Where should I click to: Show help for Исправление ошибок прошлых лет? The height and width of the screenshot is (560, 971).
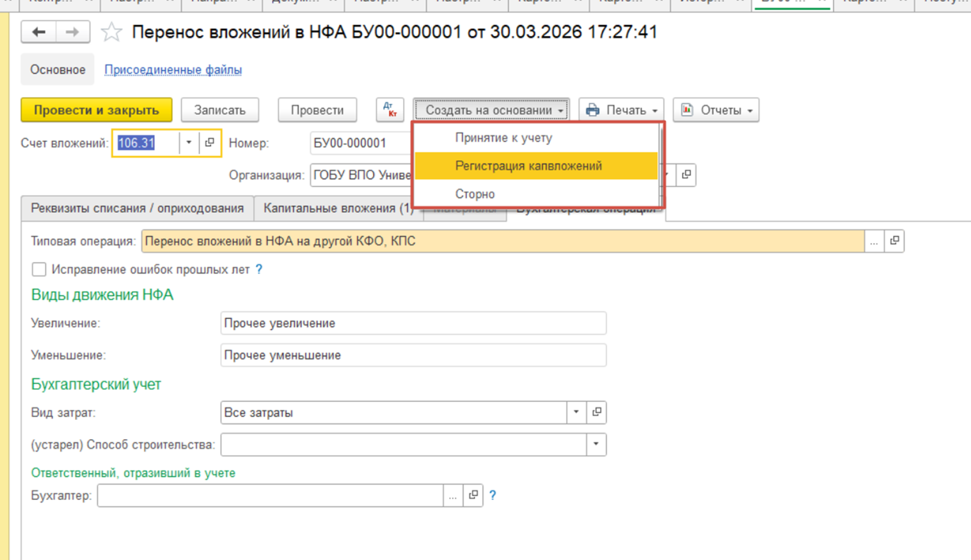[259, 269]
